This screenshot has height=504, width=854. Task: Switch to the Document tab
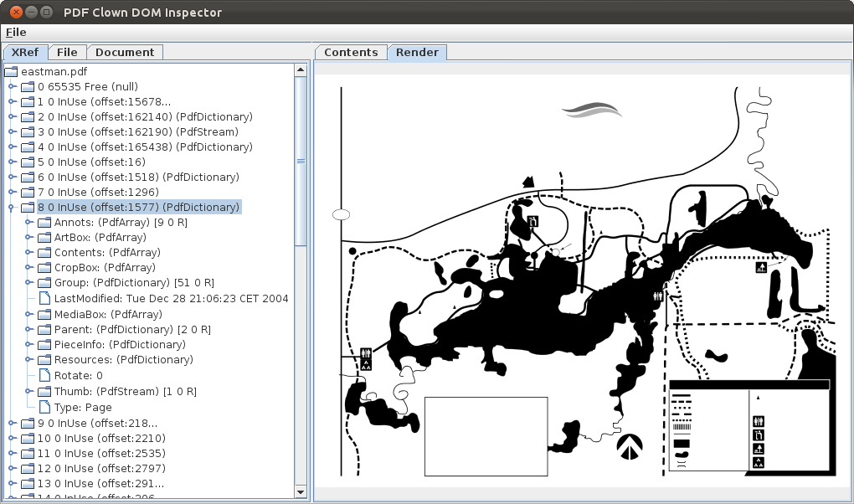[x=125, y=53]
